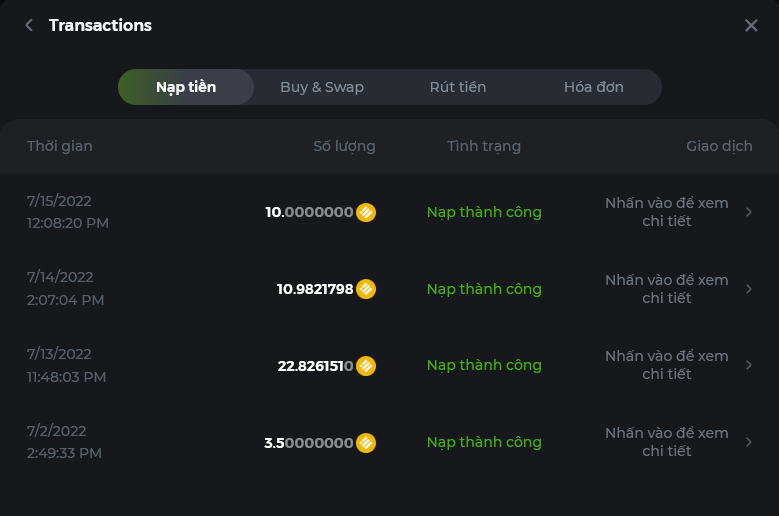This screenshot has width=779, height=516.
Task: Click the coin icon for the 10.0000000 deposit
Action: [366, 212]
